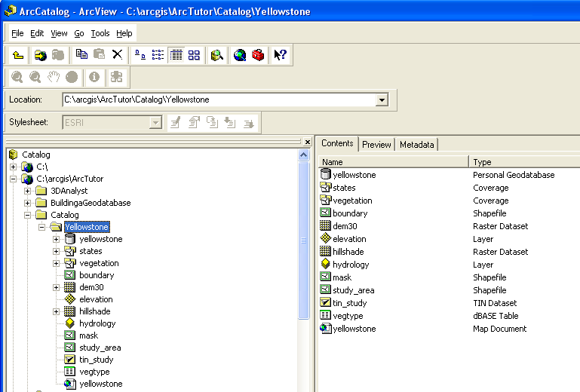
Task: Close the Catalog tree panel
Action: (x=308, y=142)
